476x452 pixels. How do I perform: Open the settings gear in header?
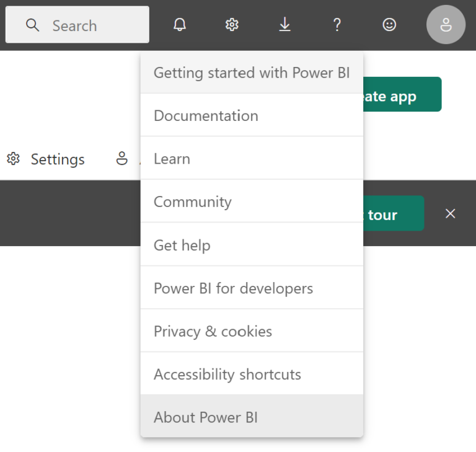click(x=232, y=25)
